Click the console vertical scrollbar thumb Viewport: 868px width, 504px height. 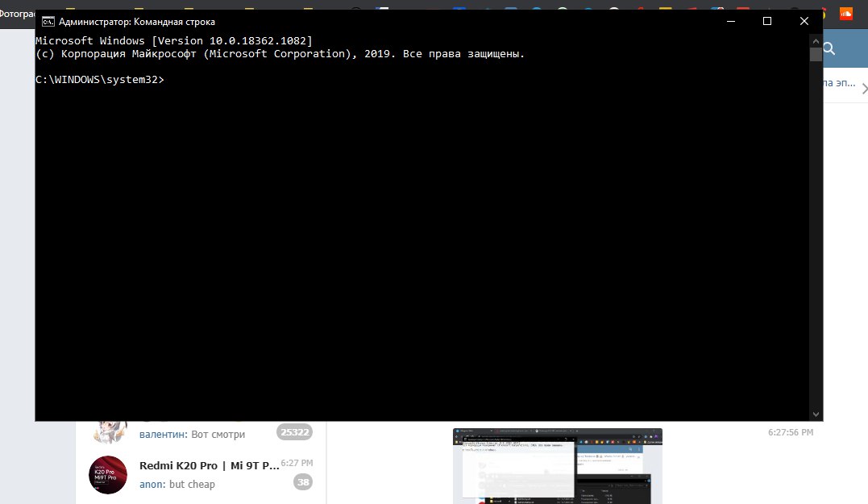click(x=816, y=54)
